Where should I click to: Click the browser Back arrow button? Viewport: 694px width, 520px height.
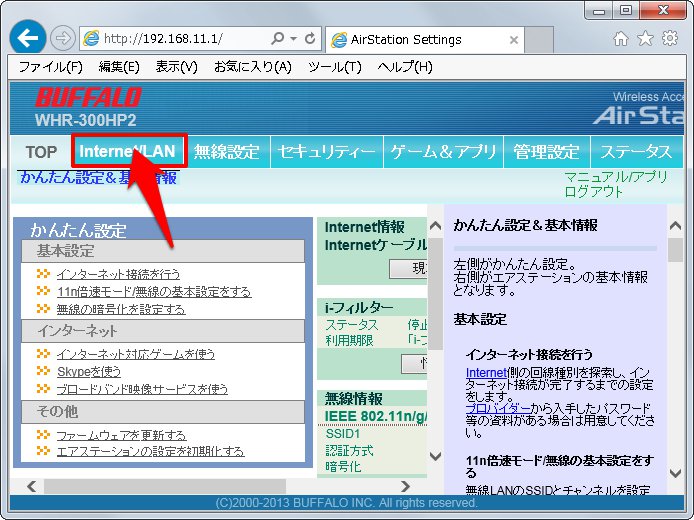[28, 39]
